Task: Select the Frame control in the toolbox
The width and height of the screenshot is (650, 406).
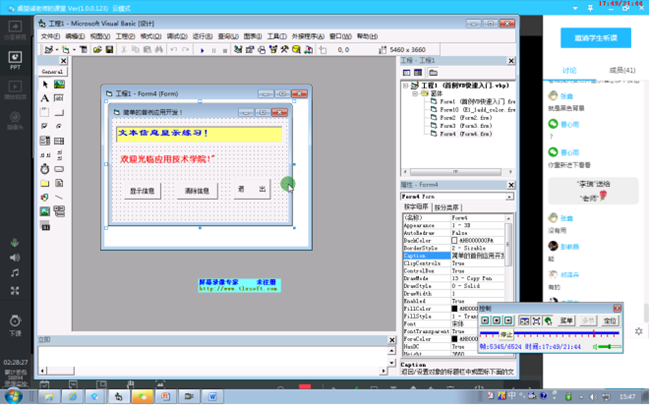Action: (45, 113)
